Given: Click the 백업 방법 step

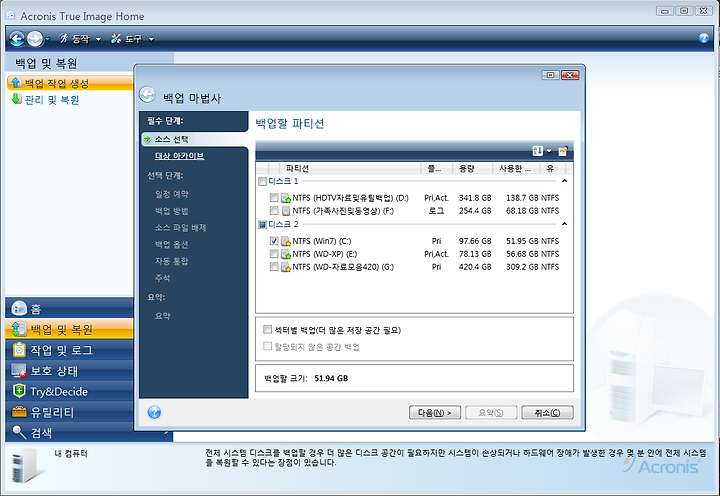Looking at the screenshot, I should pos(172,211).
